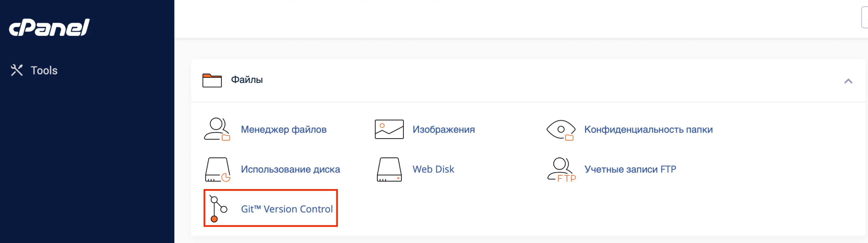Click the Конфиденциальность папки eye icon
This screenshot has height=243, width=868.
(561, 130)
